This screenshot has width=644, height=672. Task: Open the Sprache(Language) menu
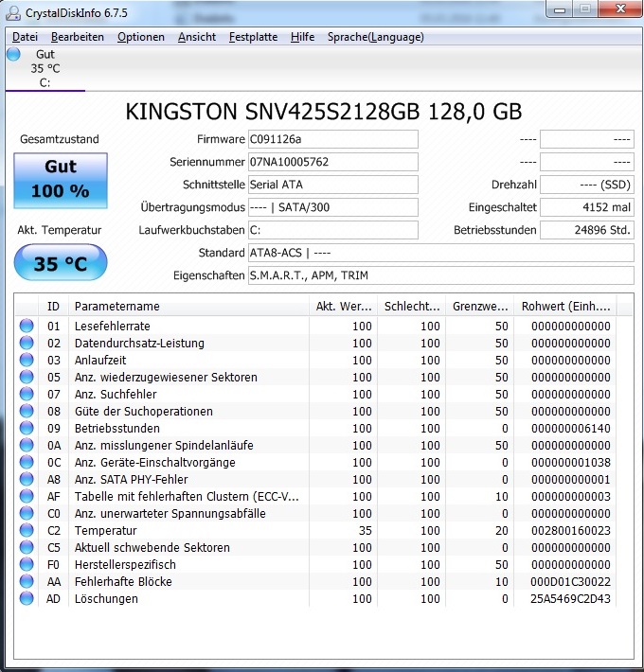(376, 37)
